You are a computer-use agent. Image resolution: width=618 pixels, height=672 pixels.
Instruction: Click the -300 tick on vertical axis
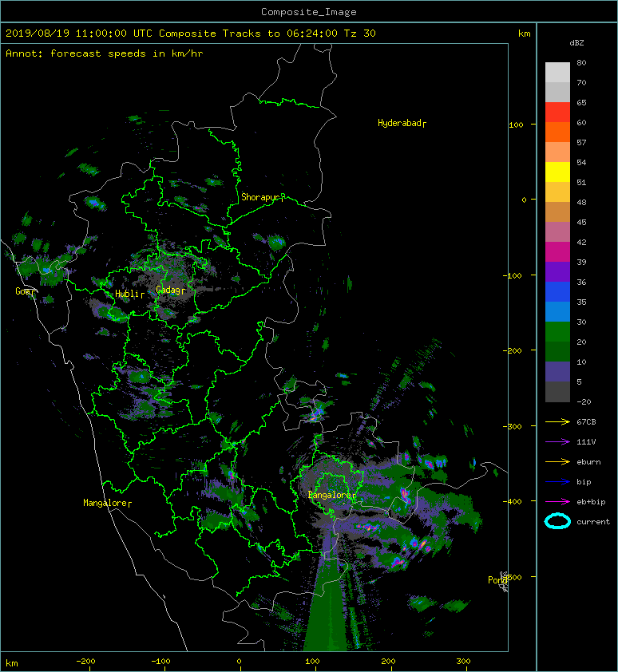point(512,426)
